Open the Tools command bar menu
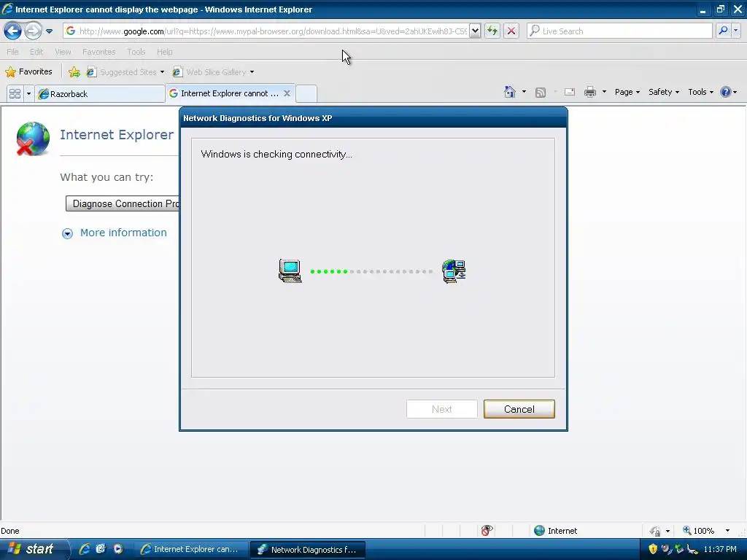 (700, 92)
